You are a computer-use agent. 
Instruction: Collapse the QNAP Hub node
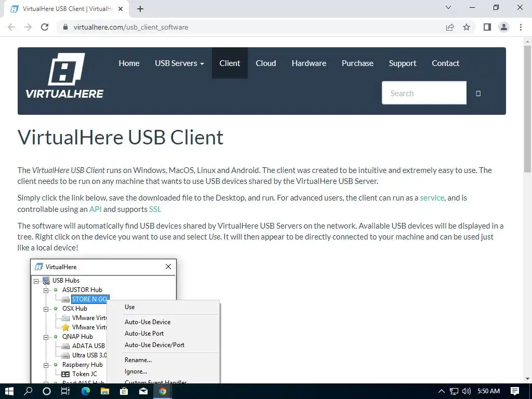[x=46, y=337]
